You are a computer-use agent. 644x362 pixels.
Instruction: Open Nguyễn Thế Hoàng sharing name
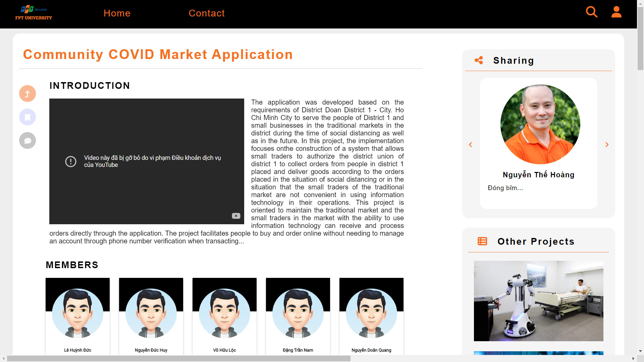(538, 175)
